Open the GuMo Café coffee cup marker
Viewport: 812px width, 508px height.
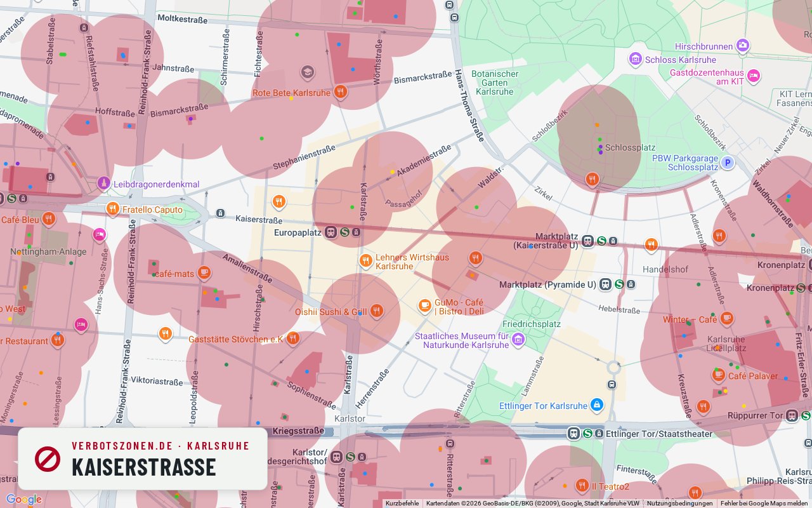[424, 306]
